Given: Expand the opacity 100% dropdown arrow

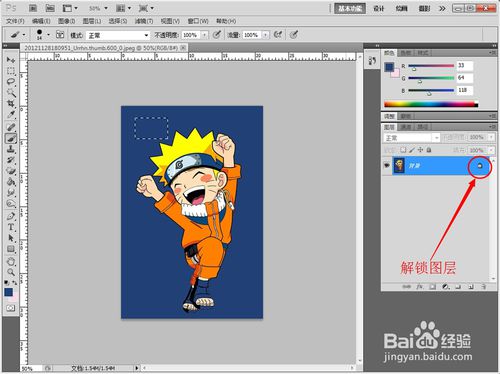Looking at the screenshot, I should 204,35.
